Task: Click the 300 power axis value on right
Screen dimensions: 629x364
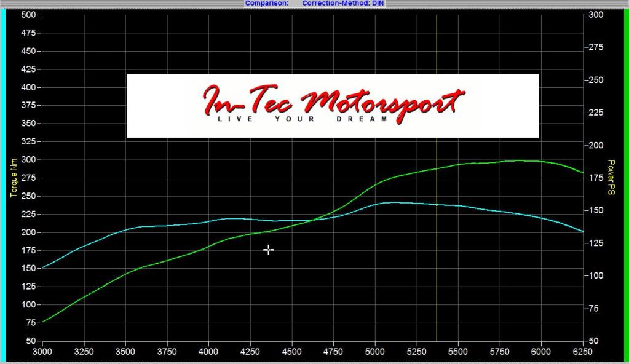Action: (x=596, y=15)
